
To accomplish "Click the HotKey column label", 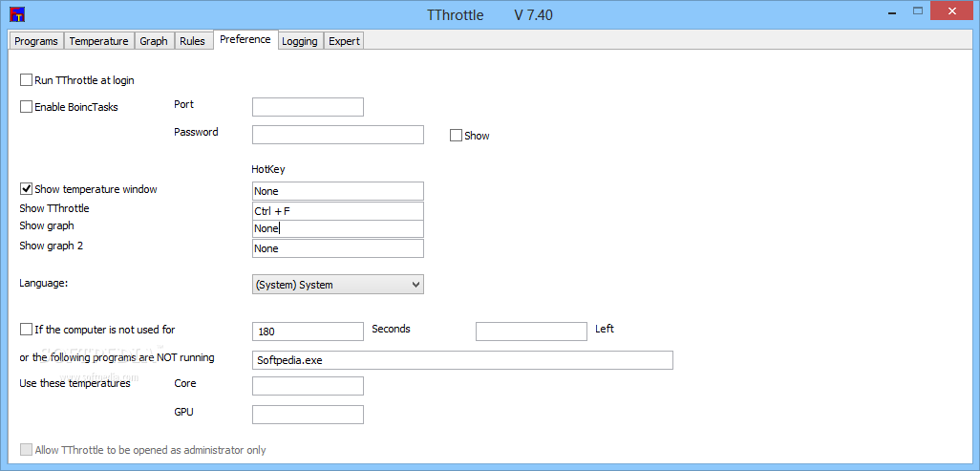I will [268, 169].
